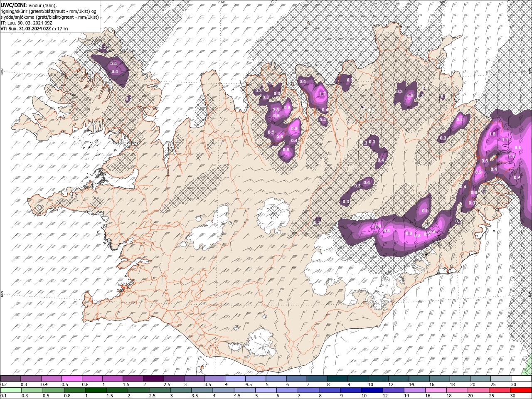Click the top-row dark teal swatch between 8 and 9
Image resolution: width=532 pixels, height=399 pixels.
(337, 379)
